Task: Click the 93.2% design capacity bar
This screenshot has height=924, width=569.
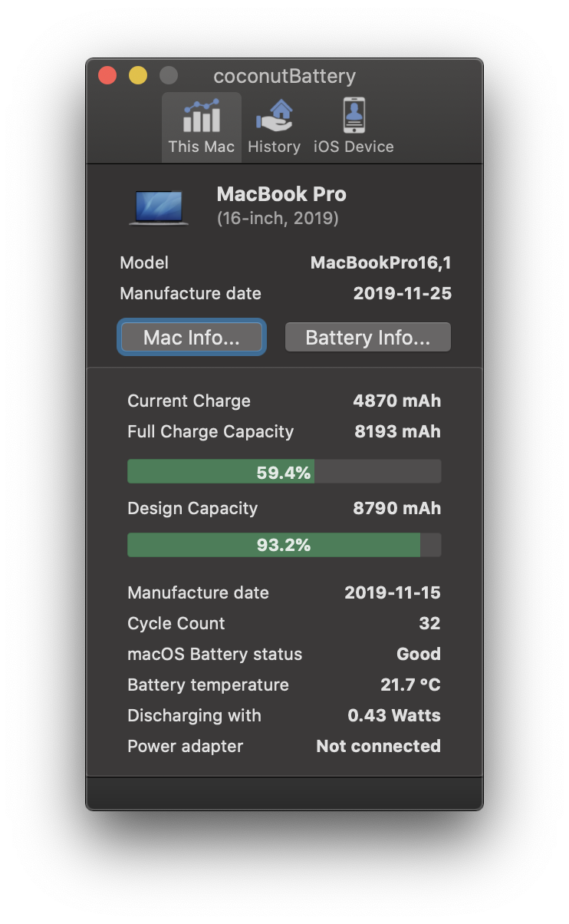Action: (284, 545)
